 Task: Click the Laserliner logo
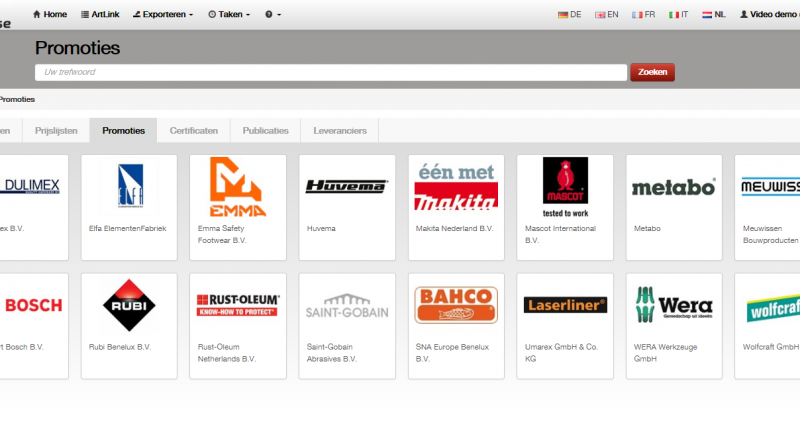[565, 305]
